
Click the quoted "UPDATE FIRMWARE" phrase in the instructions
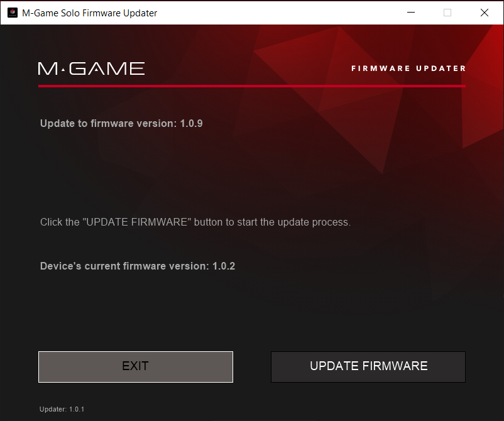[x=137, y=222]
